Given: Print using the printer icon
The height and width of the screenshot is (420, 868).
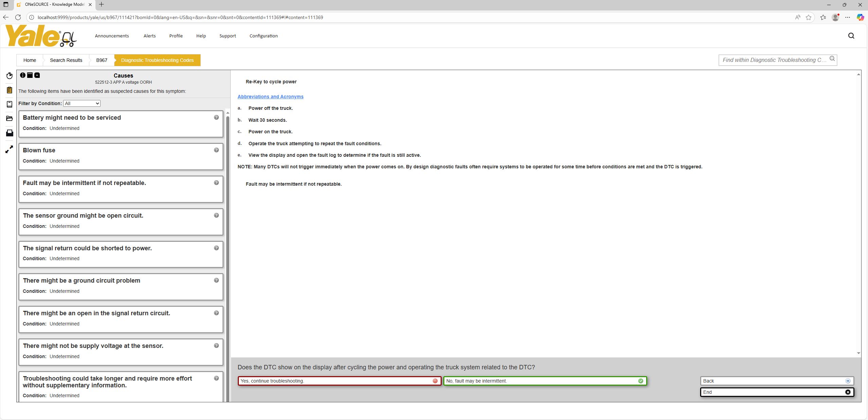Looking at the screenshot, I should tap(9, 133).
